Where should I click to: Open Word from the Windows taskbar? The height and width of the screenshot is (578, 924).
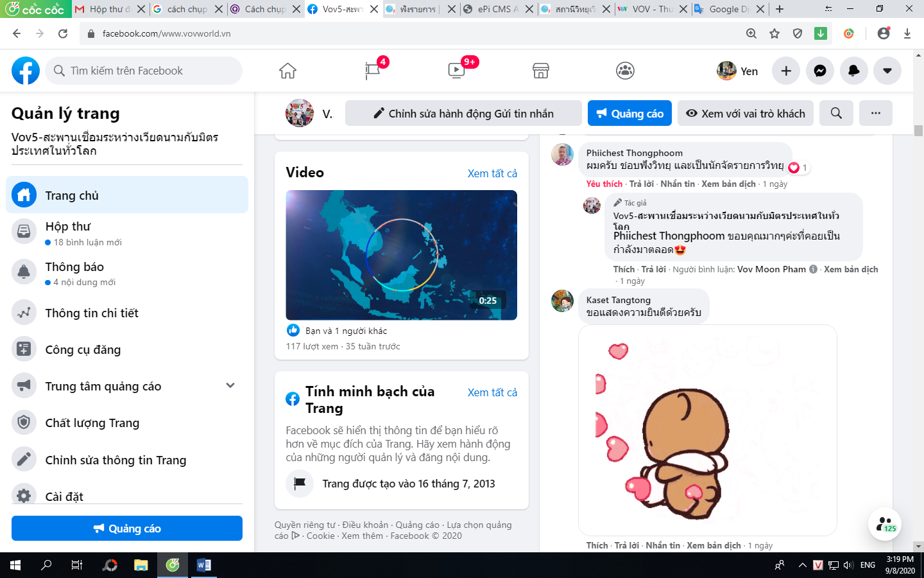(203, 565)
